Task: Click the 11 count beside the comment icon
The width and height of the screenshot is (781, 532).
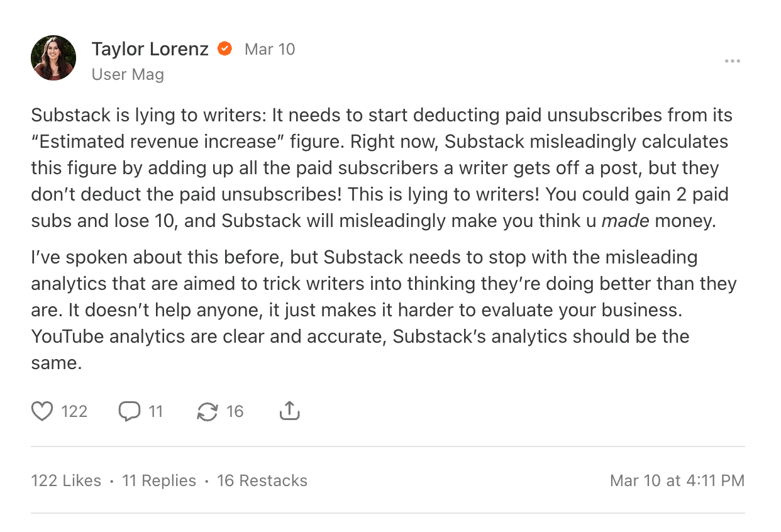Action: click(x=155, y=411)
